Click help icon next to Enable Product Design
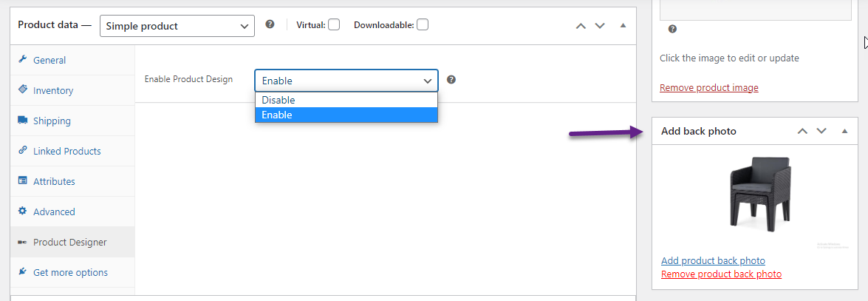The width and height of the screenshot is (868, 301). click(x=451, y=80)
